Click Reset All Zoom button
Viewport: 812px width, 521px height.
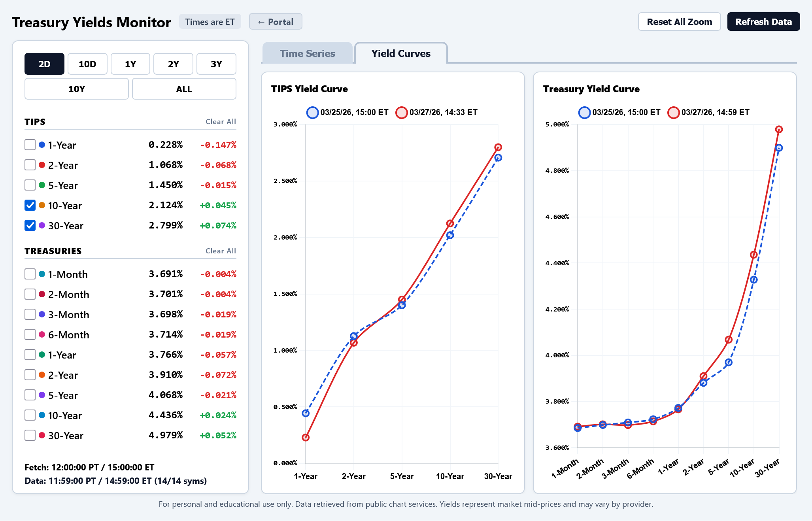point(679,22)
